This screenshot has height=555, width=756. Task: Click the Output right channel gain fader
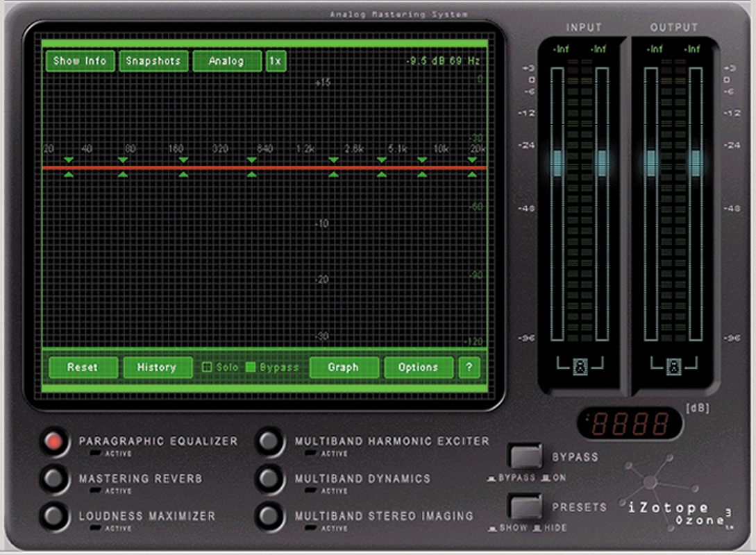696,163
